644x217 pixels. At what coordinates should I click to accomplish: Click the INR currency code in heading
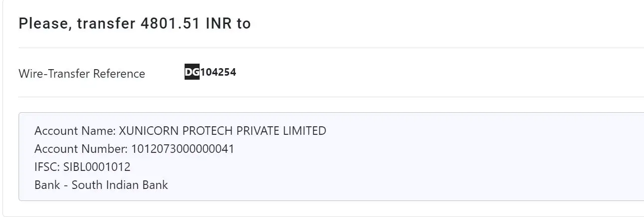pos(218,24)
